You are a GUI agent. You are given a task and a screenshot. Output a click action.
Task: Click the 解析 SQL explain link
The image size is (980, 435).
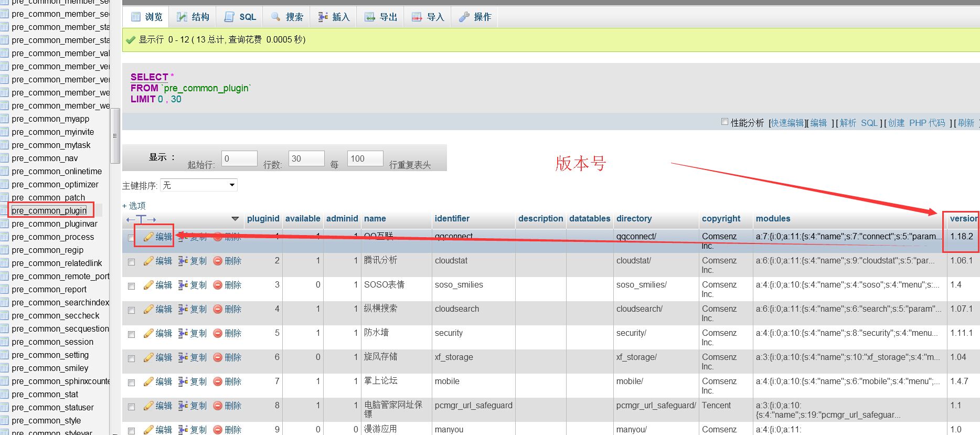click(858, 123)
